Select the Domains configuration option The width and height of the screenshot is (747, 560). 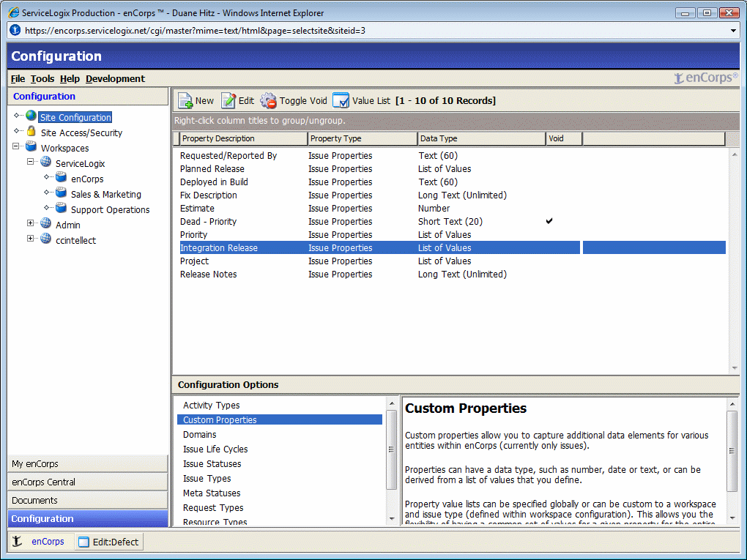[x=280, y=434]
